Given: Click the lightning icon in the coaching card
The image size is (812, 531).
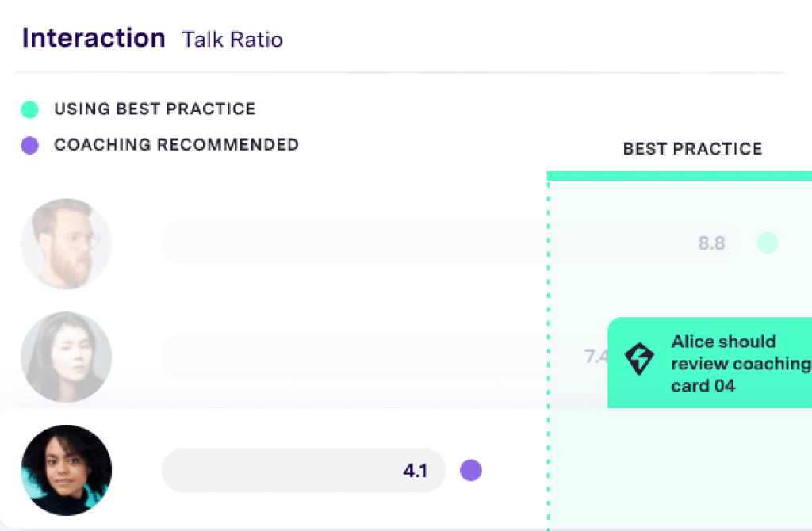Looking at the screenshot, I should tap(640, 359).
